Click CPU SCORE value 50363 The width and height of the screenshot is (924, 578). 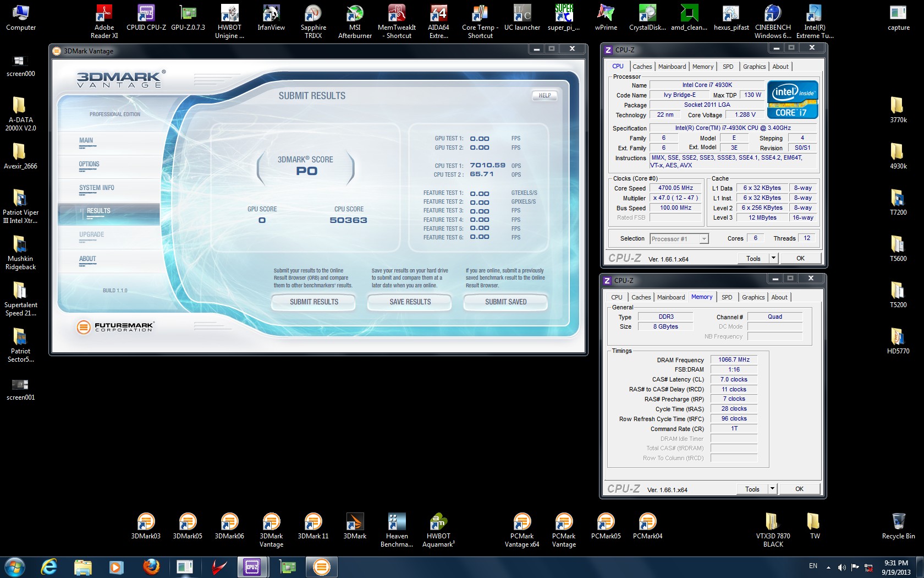click(348, 220)
